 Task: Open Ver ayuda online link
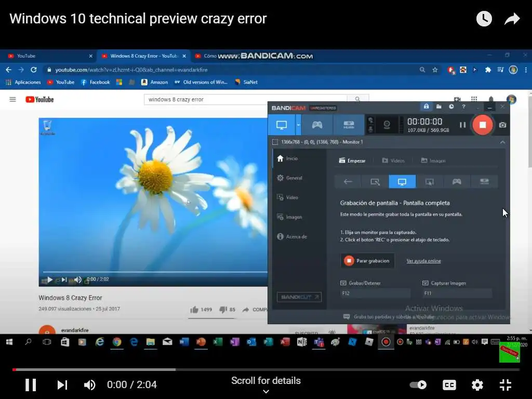pyautogui.click(x=423, y=261)
